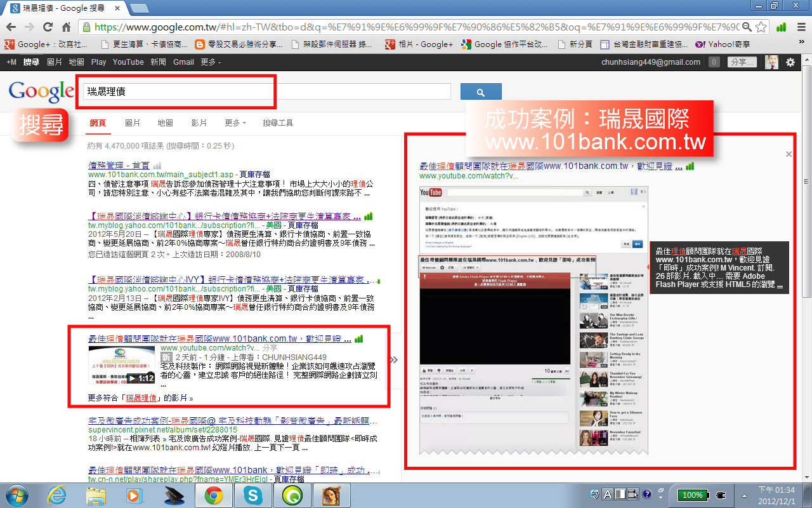Viewport: 812px width, 508px height.
Task: Click the green Q app in taskbar
Action: (292, 495)
